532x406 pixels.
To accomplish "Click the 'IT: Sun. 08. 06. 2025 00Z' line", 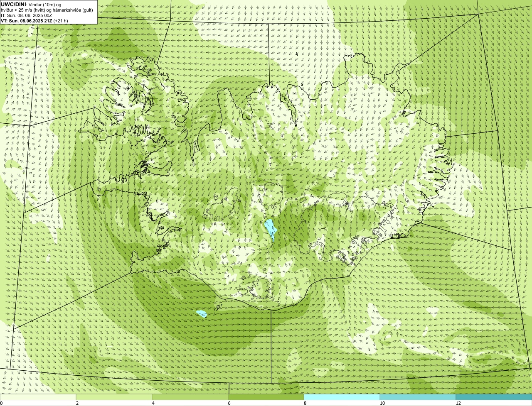I will 27,15.
